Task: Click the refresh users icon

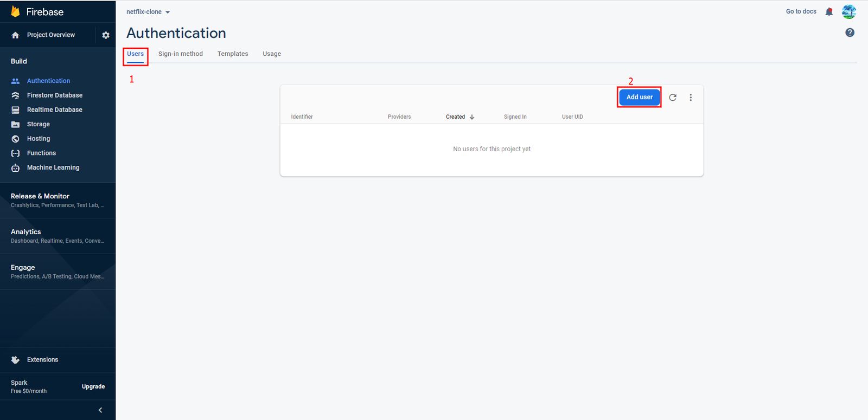Action: pyautogui.click(x=673, y=98)
